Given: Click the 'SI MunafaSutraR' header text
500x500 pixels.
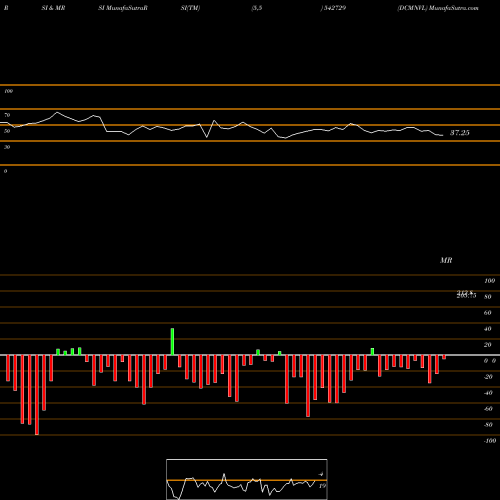Looking at the screenshot, I should point(123,8).
